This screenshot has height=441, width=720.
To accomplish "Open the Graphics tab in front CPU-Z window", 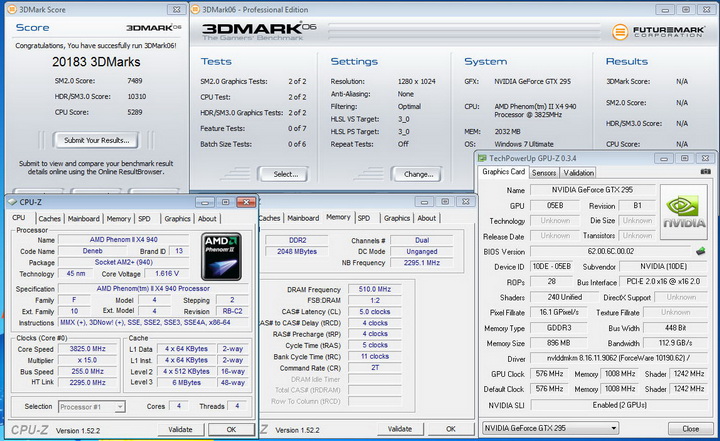I will (178, 219).
